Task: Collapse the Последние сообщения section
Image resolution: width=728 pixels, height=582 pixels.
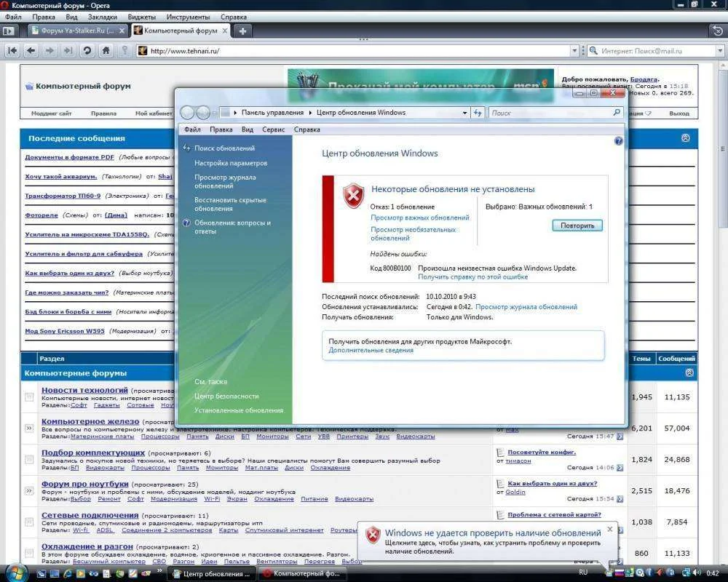Action: pos(685,137)
